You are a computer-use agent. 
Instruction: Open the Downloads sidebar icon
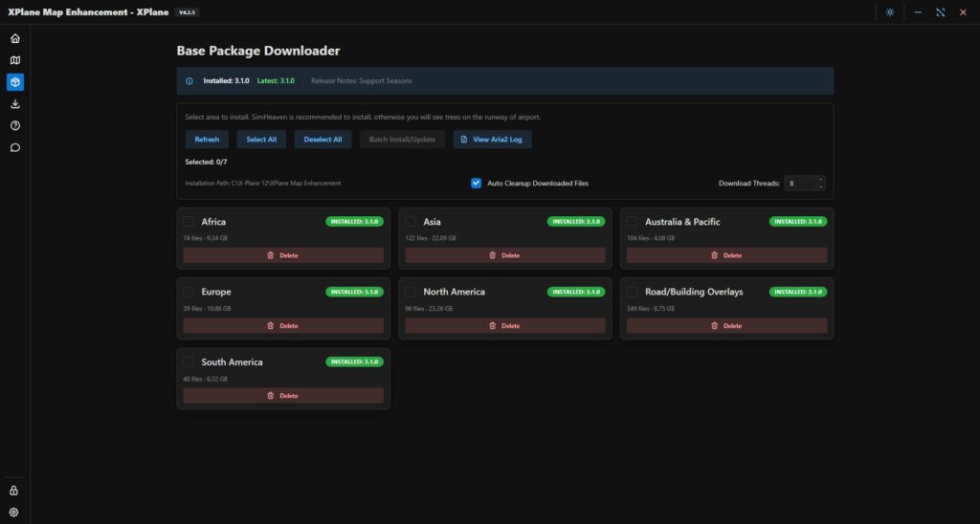[14, 104]
